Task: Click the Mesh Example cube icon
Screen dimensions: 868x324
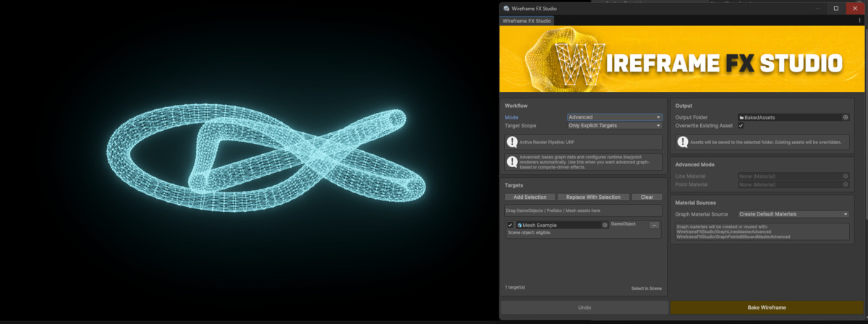Action: (x=520, y=225)
